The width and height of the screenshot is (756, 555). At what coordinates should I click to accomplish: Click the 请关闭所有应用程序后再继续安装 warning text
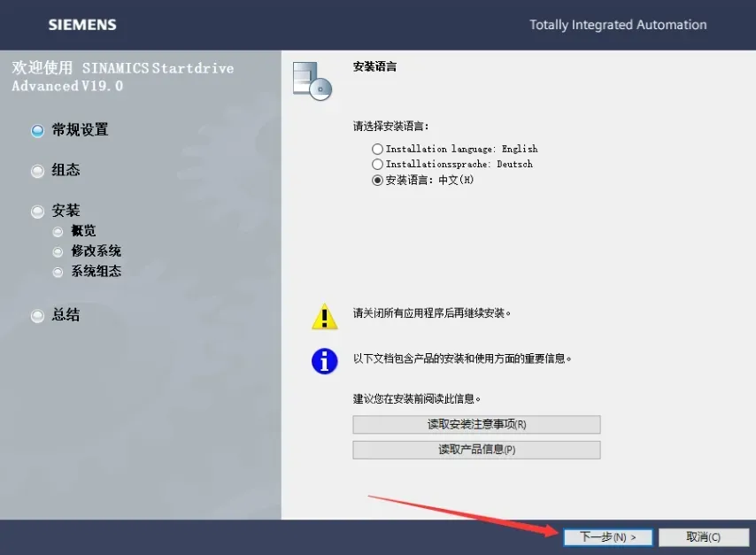pos(431,313)
